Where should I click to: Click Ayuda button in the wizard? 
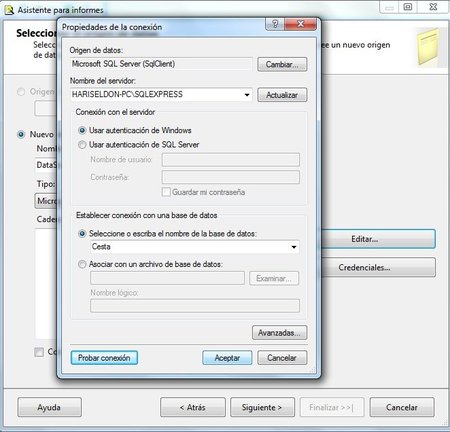(x=49, y=407)
